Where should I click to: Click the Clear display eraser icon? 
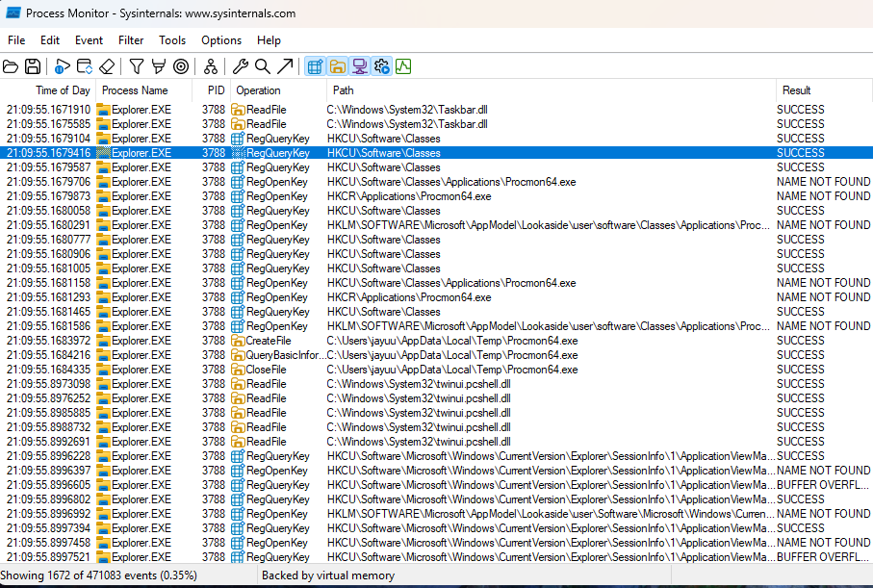click(x=107, y=66)
